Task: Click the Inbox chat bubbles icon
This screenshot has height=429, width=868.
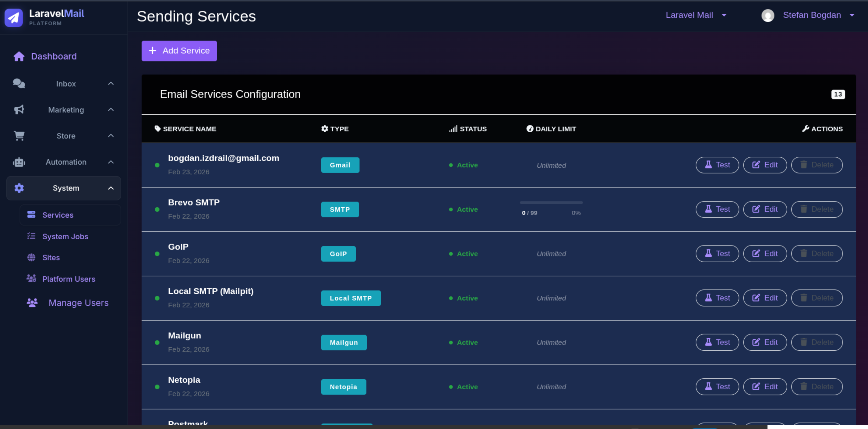Action: pos(19,83)
